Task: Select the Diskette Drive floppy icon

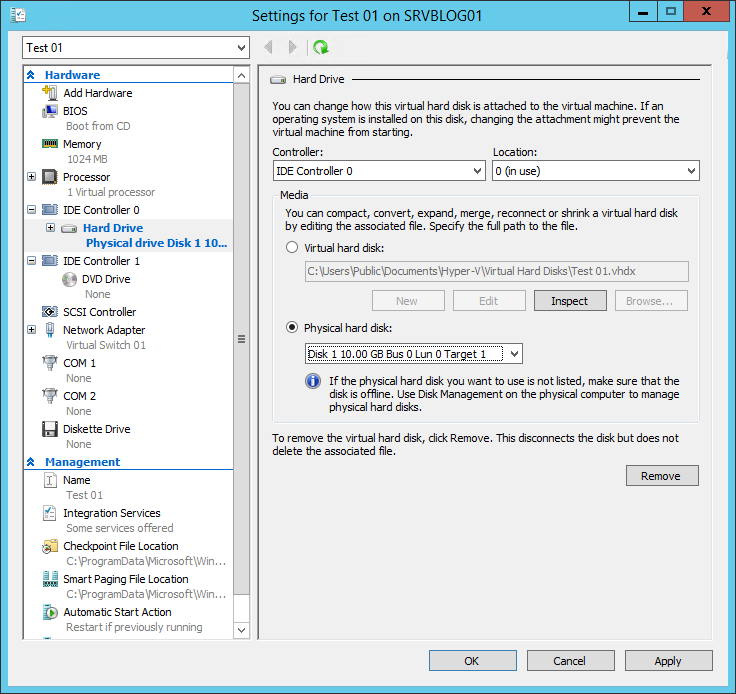Action: [50, 429]
